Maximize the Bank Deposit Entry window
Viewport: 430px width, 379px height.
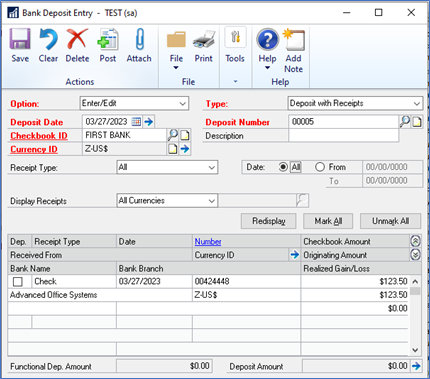coord(379,13)
